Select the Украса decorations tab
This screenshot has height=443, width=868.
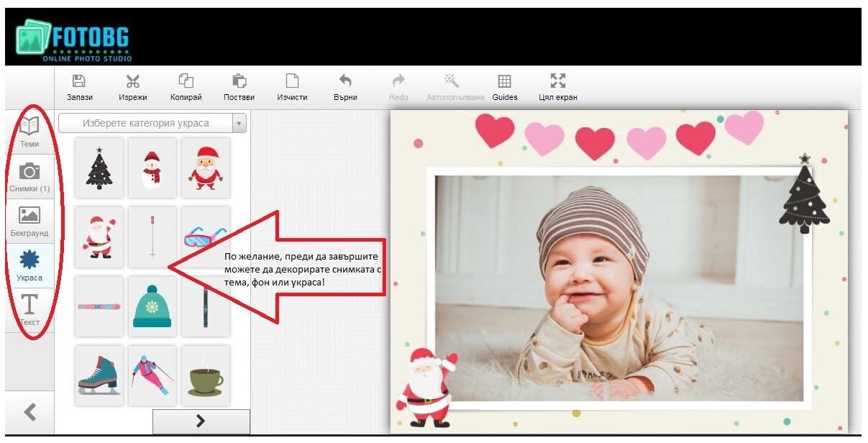pyautogui.click(x=29, y=265)
